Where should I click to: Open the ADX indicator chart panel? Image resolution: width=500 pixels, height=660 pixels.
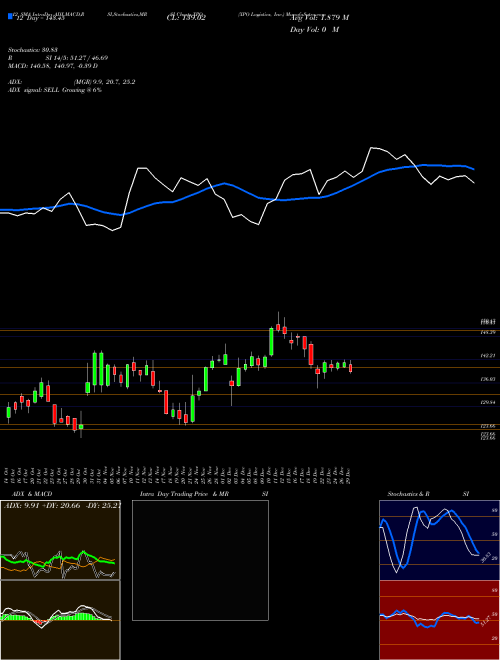(60, 540)
